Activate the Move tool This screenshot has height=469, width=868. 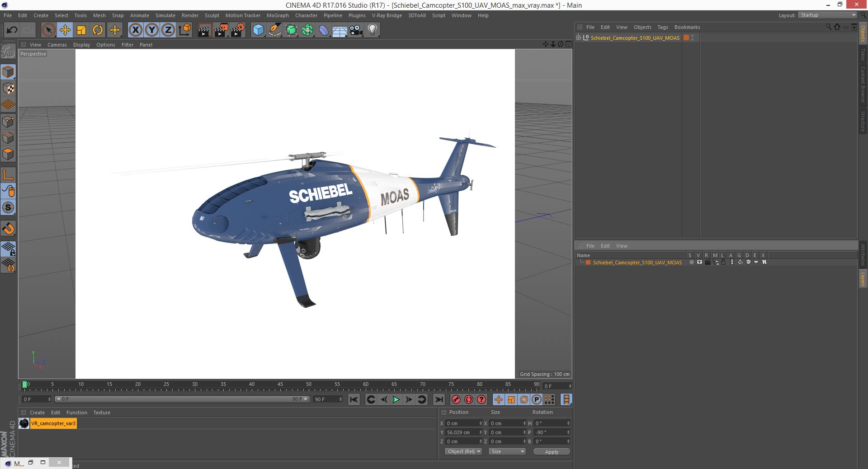pos(65,30)
